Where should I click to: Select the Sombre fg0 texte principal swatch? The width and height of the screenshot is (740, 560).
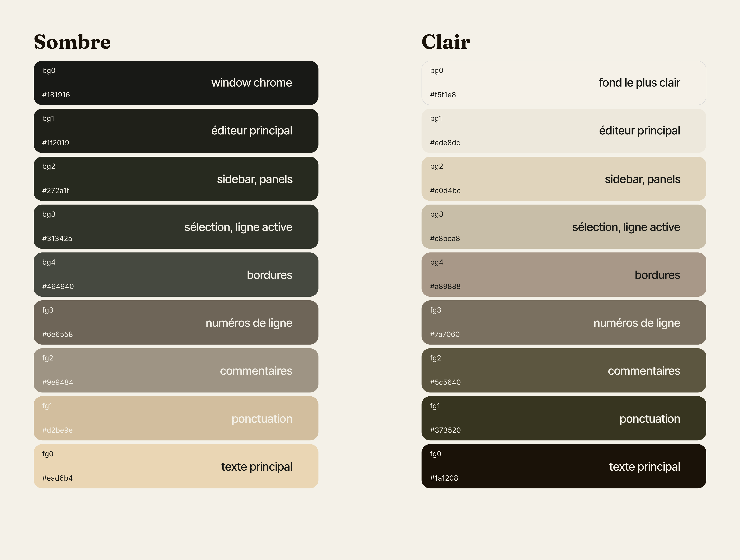tap(176, 466)
